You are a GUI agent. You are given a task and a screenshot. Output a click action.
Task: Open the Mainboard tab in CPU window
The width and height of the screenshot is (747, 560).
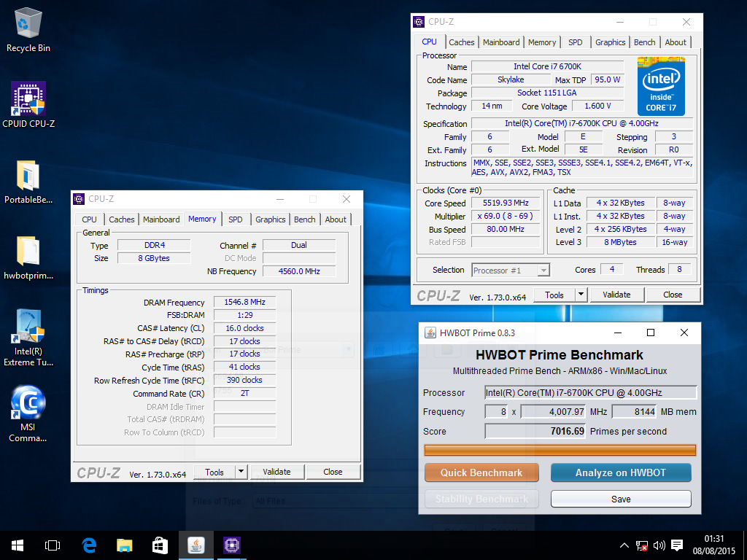click(x=501, y=42)
